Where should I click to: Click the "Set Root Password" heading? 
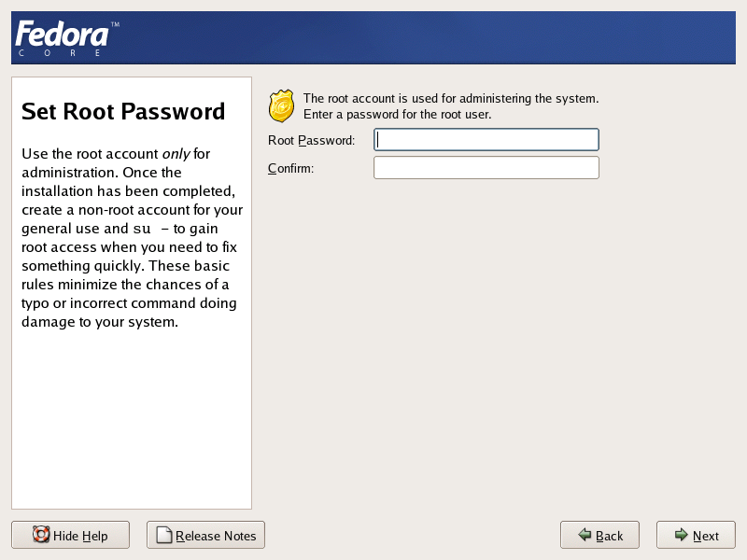tap(123, 112)
